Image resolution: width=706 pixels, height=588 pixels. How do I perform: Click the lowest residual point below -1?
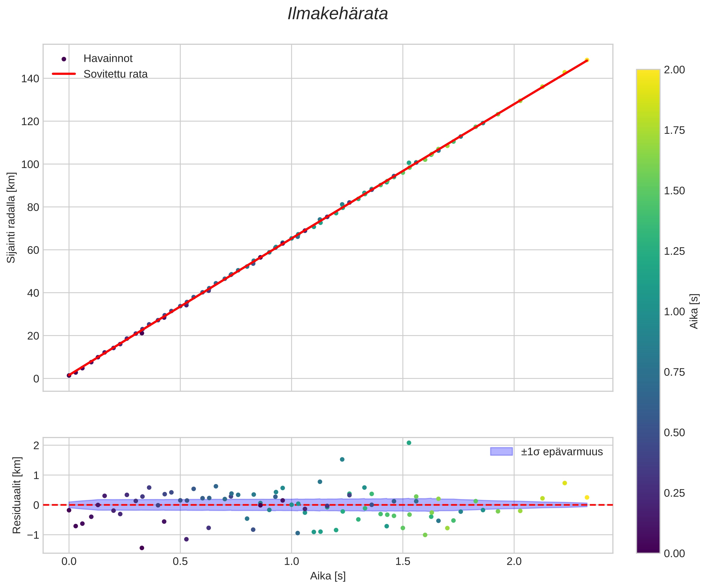pos(142,548)
